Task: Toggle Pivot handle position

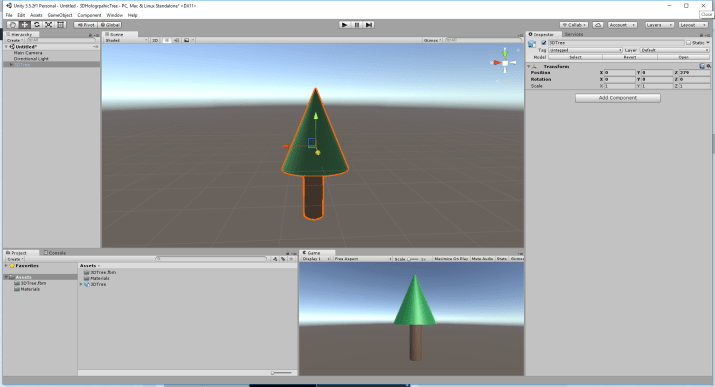Action: point(86,25)
